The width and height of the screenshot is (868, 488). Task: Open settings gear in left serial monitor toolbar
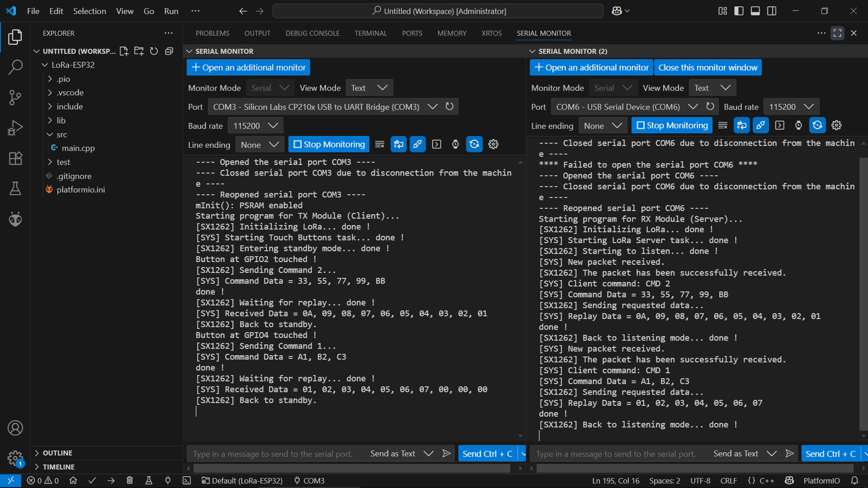point(493,144)
